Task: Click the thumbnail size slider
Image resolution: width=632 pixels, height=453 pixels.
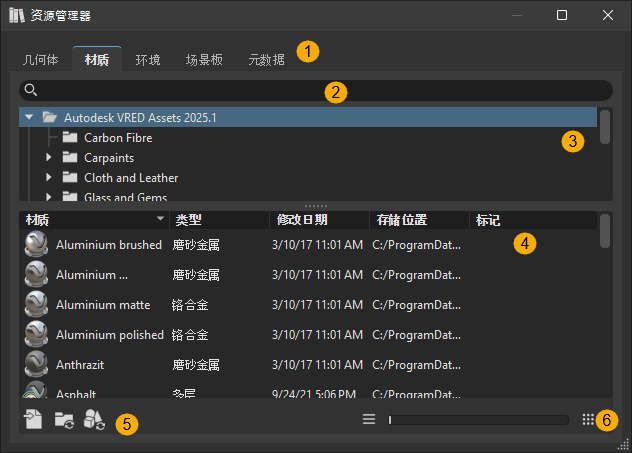Action: coord(478,420)
